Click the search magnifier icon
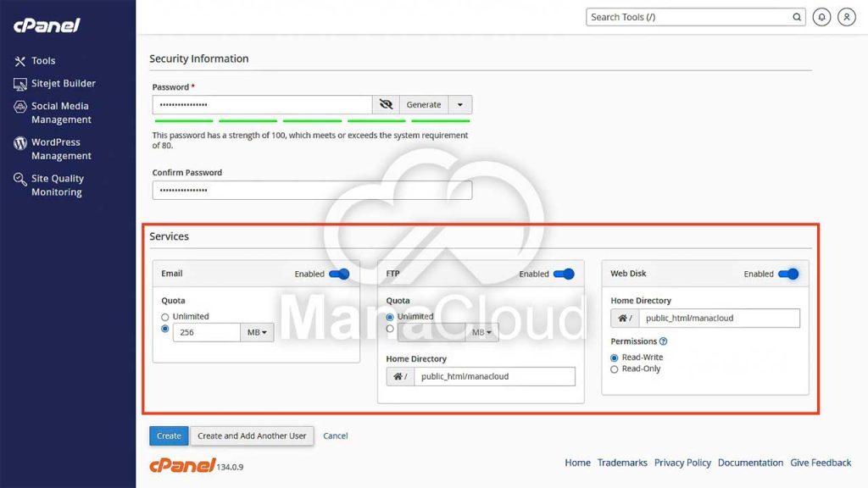 point(797,17)
